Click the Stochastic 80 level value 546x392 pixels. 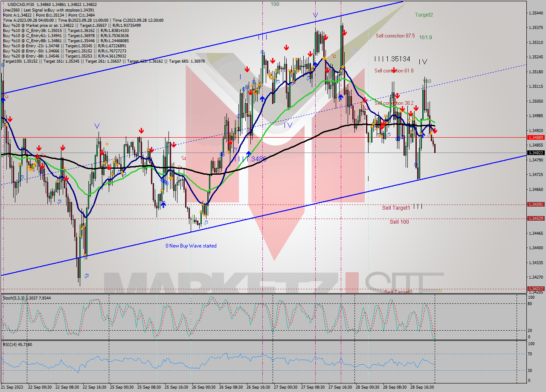(530, 303)
